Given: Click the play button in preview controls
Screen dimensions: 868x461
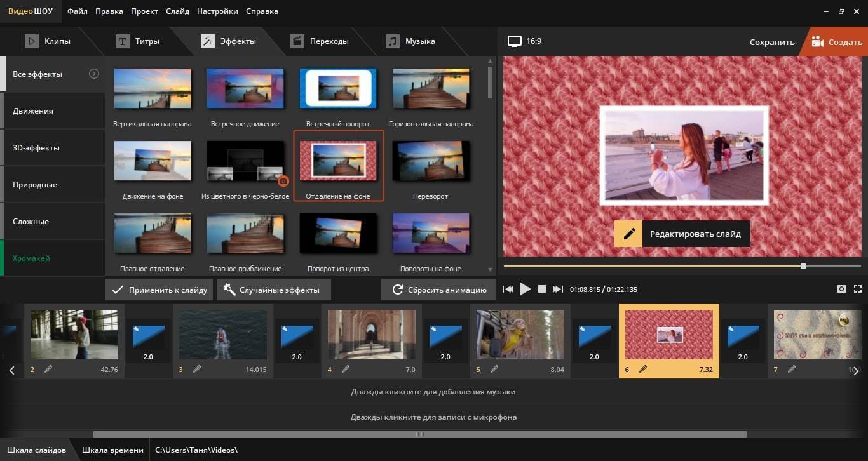Looking at the screenshot, I should [525, 290].
